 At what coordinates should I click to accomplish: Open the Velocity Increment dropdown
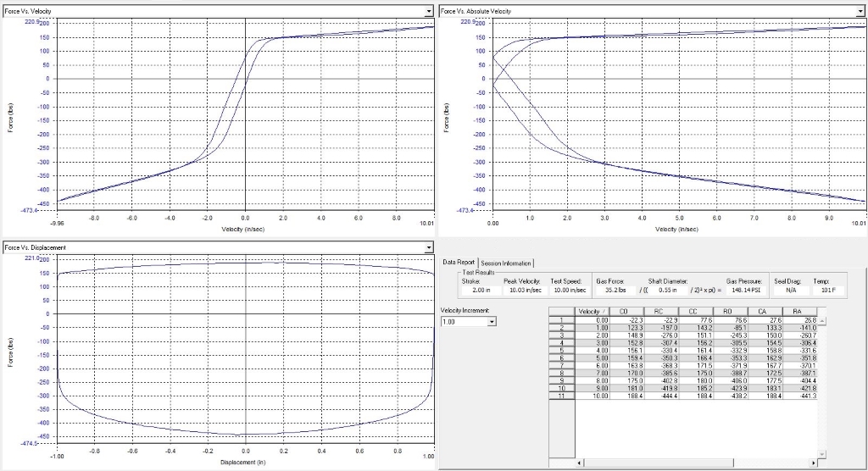click(492, 322)
